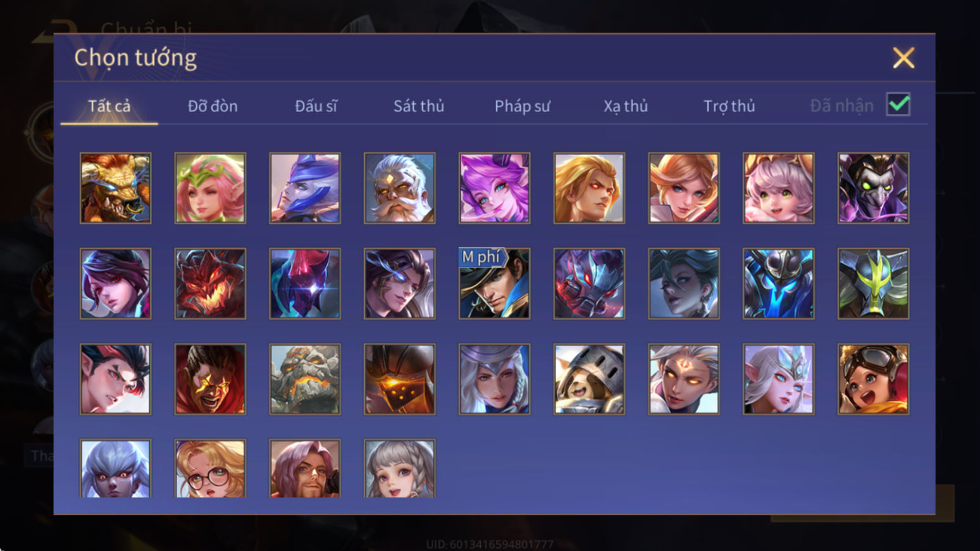980x551 pixels.
Task: Choose the white-bearded old man hero
Action: coord(399,188)
